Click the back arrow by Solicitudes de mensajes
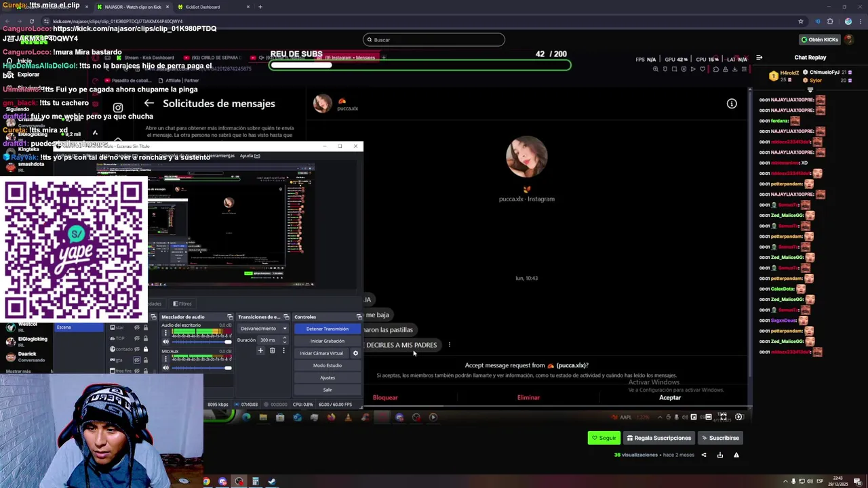Image resolution: width=868 pixels, height=488 pixels. (x=149, y=103)
